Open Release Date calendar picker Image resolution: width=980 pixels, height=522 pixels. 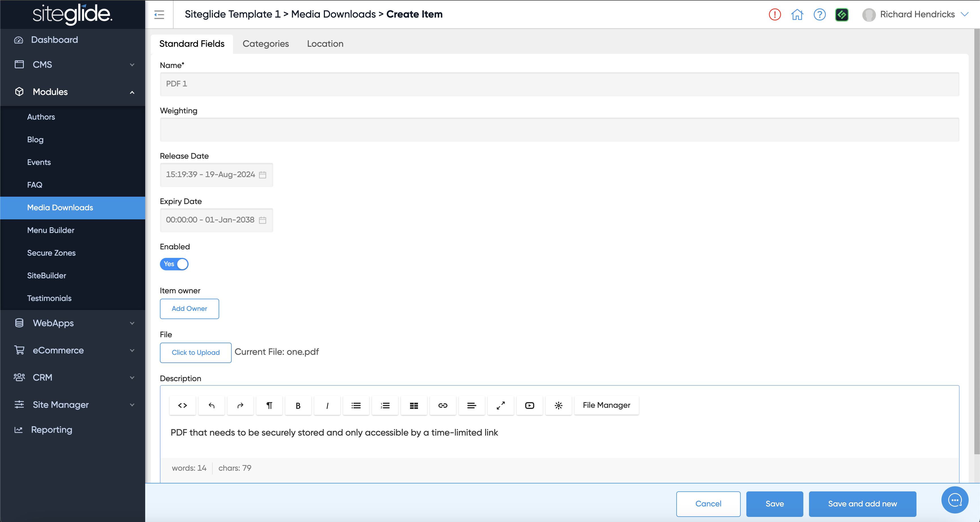tap(263, 175)
